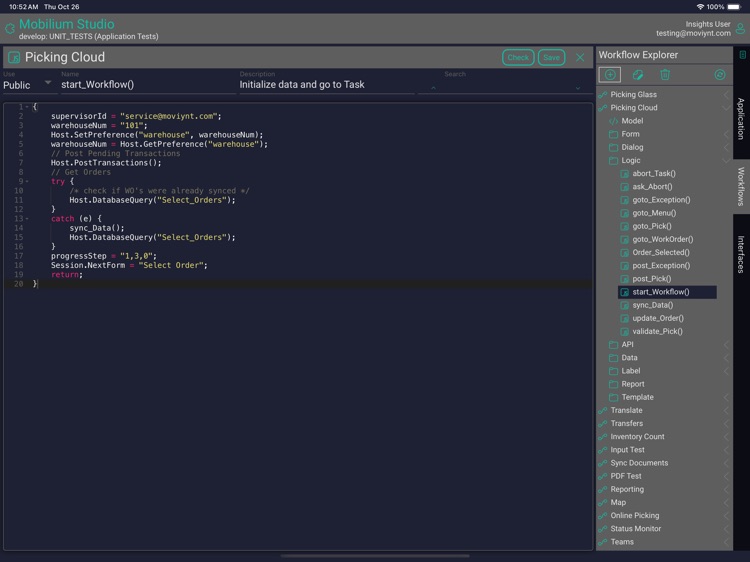The image size is (750, 562).
Task: Click the Mobilium Studio logo icon
Action: pos(10,29)
